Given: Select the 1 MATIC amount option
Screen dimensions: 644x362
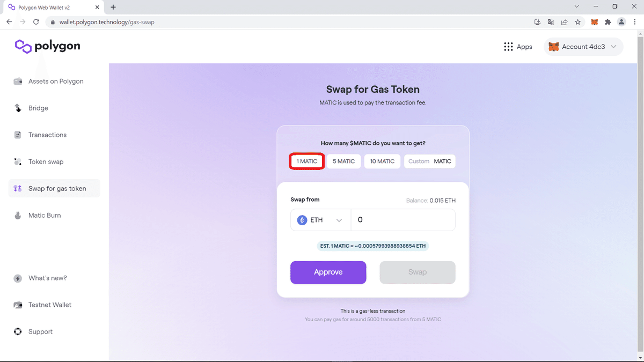Looking at the screenshot, I should 307,161.
